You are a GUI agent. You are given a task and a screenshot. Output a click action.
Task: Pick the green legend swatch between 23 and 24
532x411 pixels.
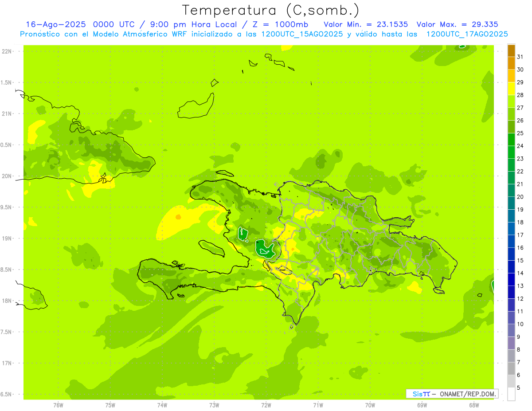click(x=511, y=152)
